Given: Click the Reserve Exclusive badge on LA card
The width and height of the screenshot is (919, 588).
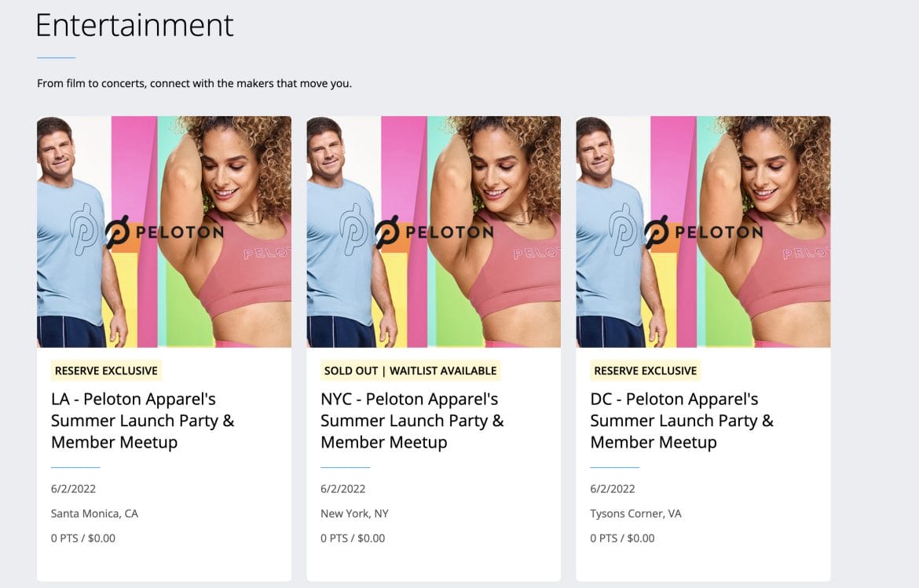Looking at the screenshot, I should (106, 371).
